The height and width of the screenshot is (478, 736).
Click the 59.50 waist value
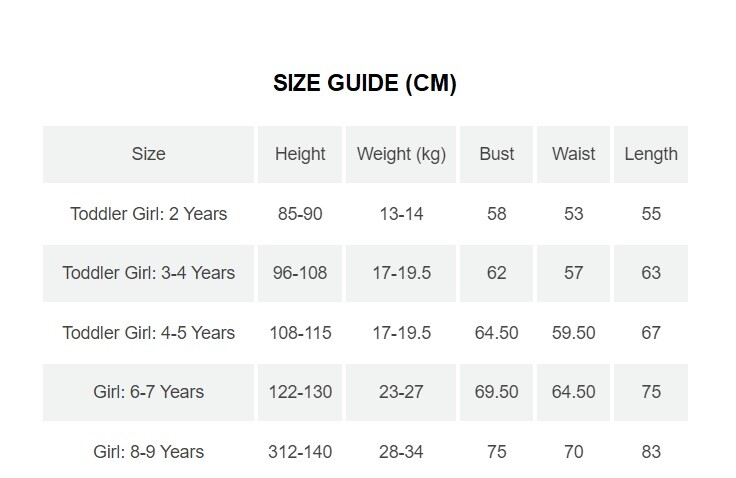pos(573,333)
